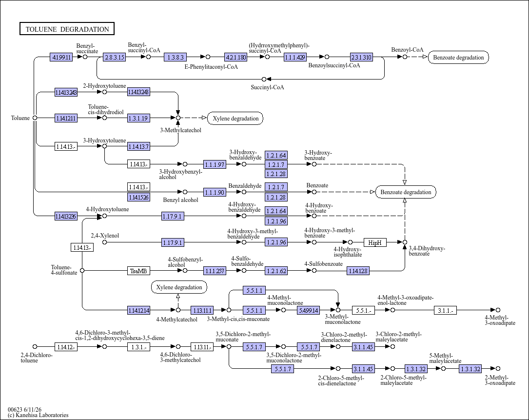Open enzyme 1.1.1.97 box
The image size is (529, 420).
point(215,164)
